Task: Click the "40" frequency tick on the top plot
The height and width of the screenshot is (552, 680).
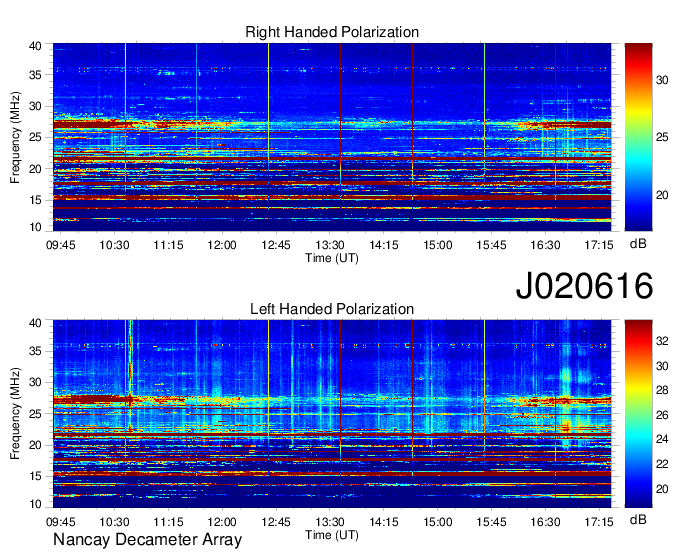Action: pyautogui.click(x=35, y=46)
